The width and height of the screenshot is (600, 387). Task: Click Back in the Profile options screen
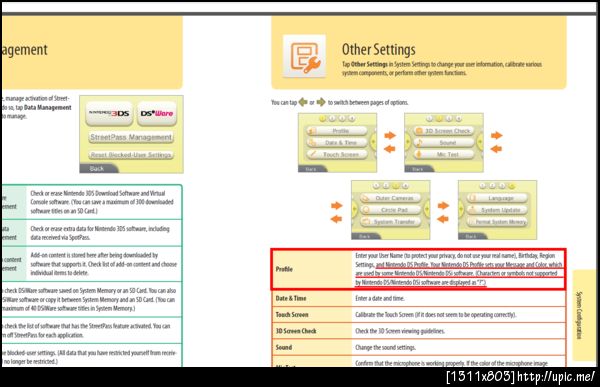coord(312,169)
